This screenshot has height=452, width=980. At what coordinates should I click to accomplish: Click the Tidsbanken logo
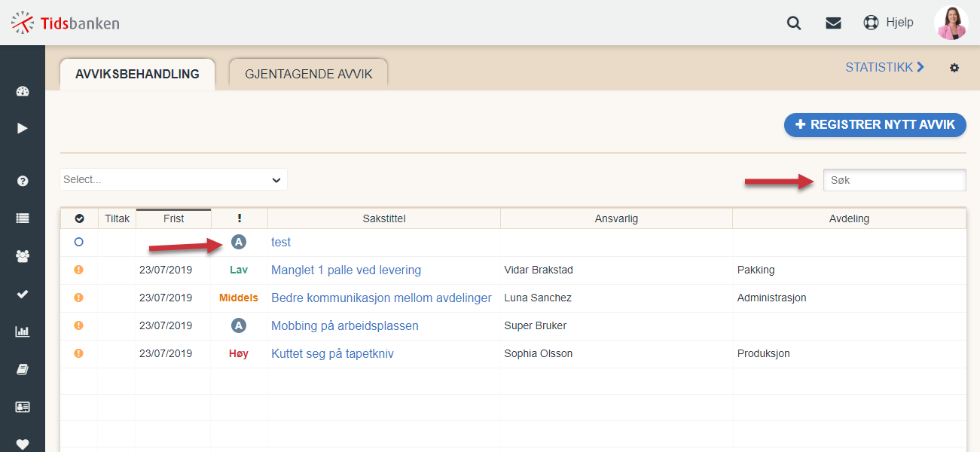66,23
